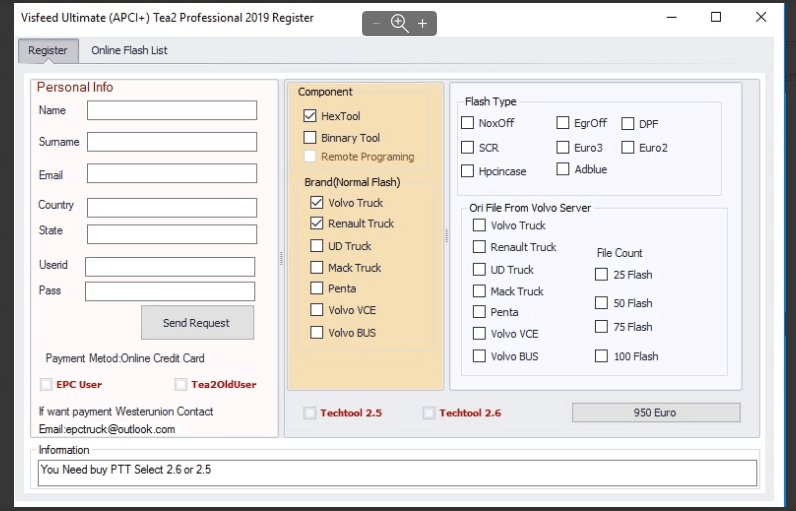The image size is (796, 511).
Task: Maximize the Register window
Action: (x=716, y=17)
